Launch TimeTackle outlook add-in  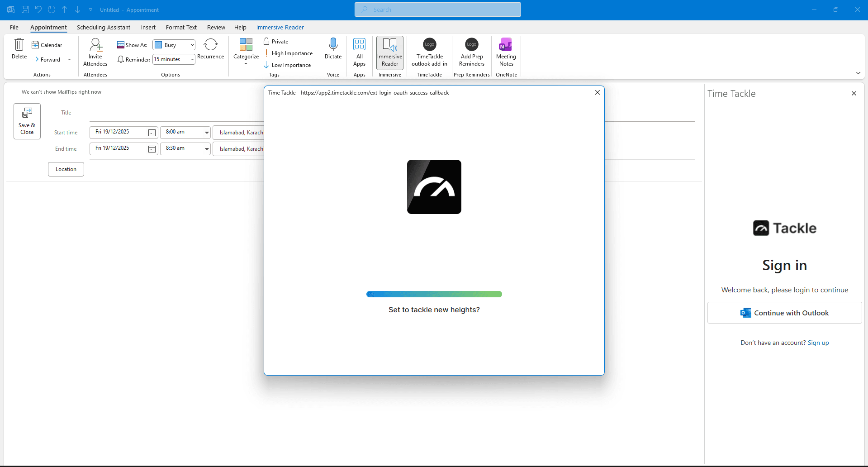coord(430,52)
